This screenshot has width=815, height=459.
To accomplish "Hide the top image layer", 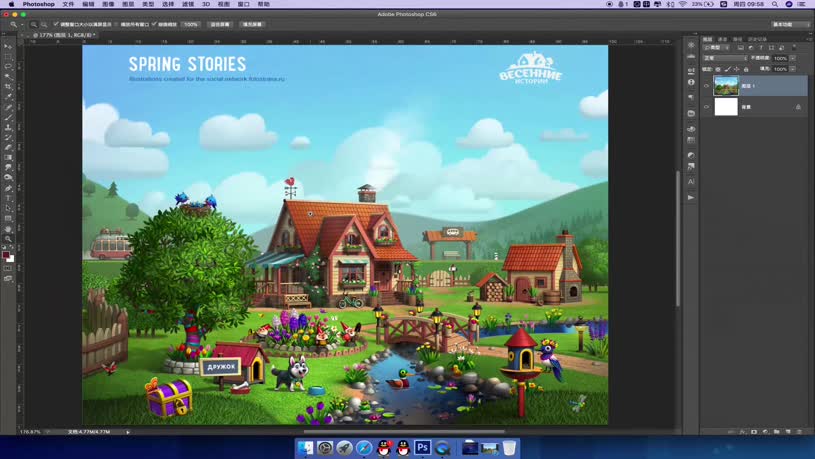I will [x=706, y=86].
